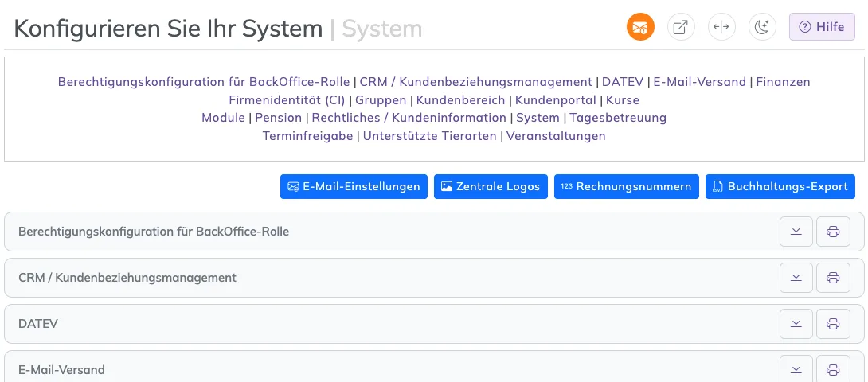Open the Hilfe help button
The height and width of the screenshot is (382, 868).
[x=822, y=27]
